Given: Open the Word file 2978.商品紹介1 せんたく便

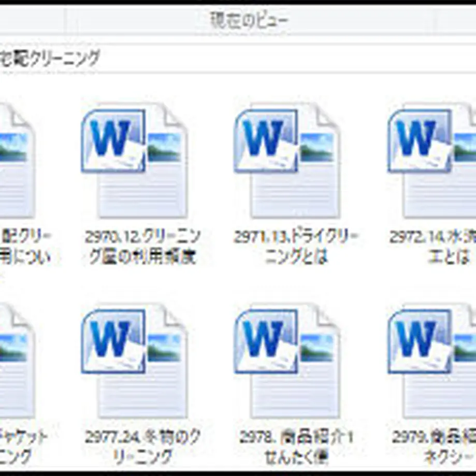Looking at the screenshot, I should pyautogui.click(x=287, y=360).
